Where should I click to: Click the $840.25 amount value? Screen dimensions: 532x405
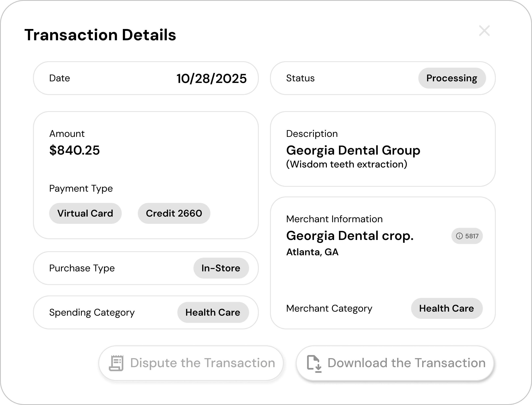[x=75, y=150]
